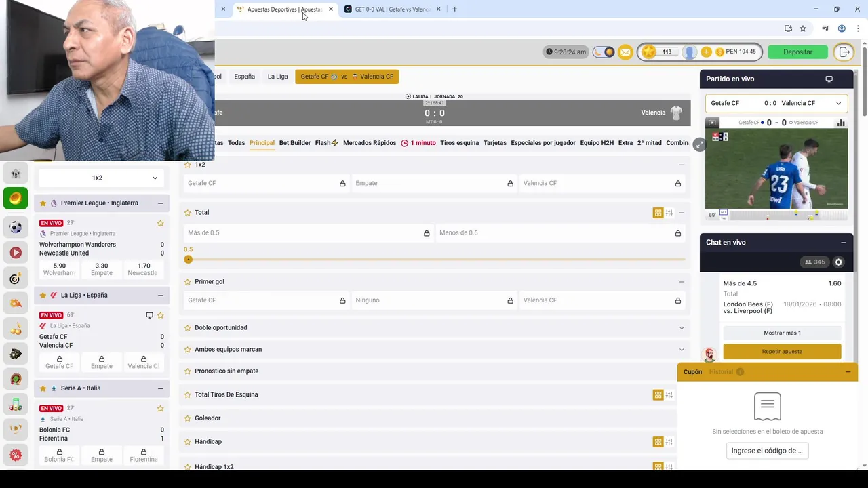Open the soccer ball sports icon
This screenshot has width=868, height=488.
(x=16, y=227)
